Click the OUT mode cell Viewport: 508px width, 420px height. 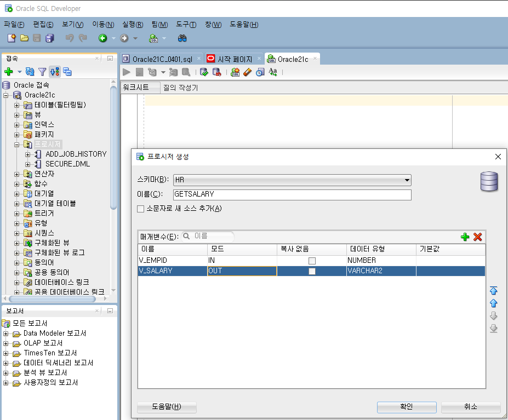(242, 271)
